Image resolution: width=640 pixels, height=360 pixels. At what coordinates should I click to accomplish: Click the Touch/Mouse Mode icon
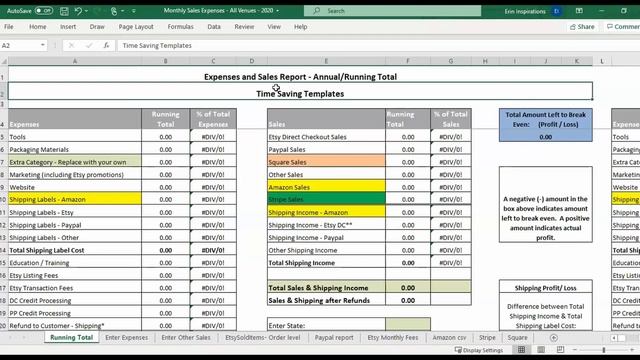pos(114,11)
